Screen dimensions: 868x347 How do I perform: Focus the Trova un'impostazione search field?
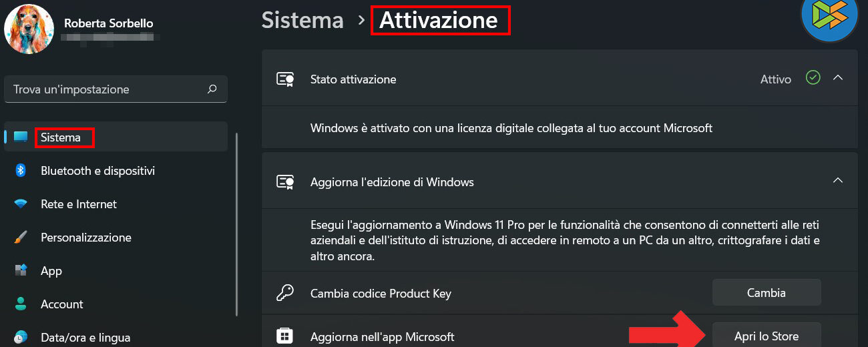(x=107, y=89)
